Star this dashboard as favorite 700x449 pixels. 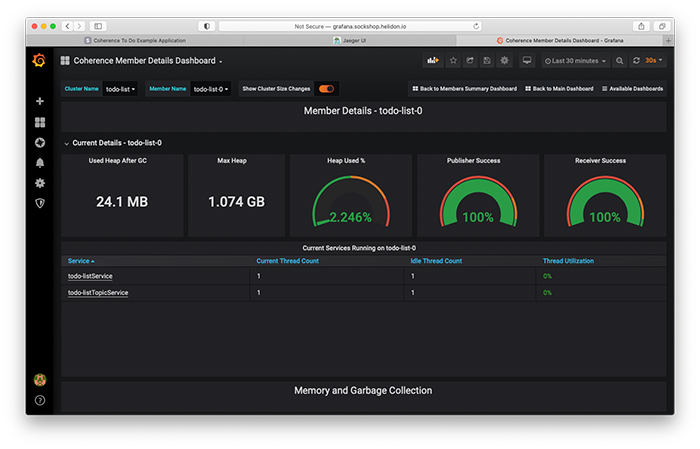click(x=453, y=60)
